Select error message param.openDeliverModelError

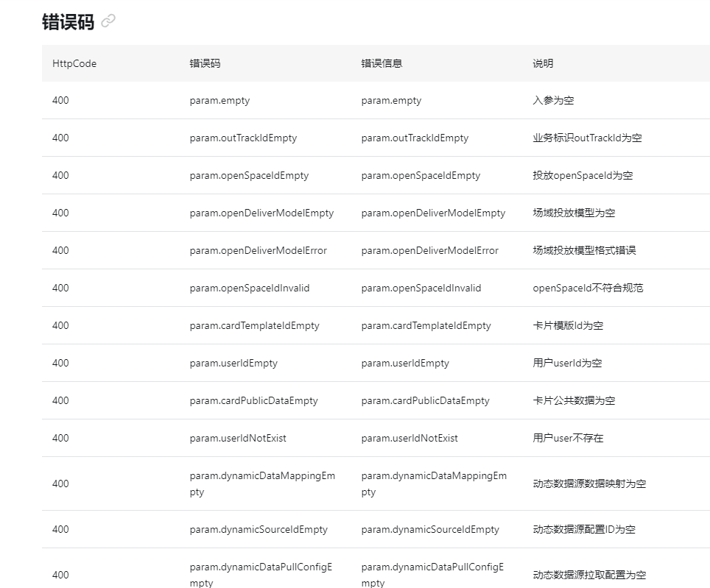429,250
